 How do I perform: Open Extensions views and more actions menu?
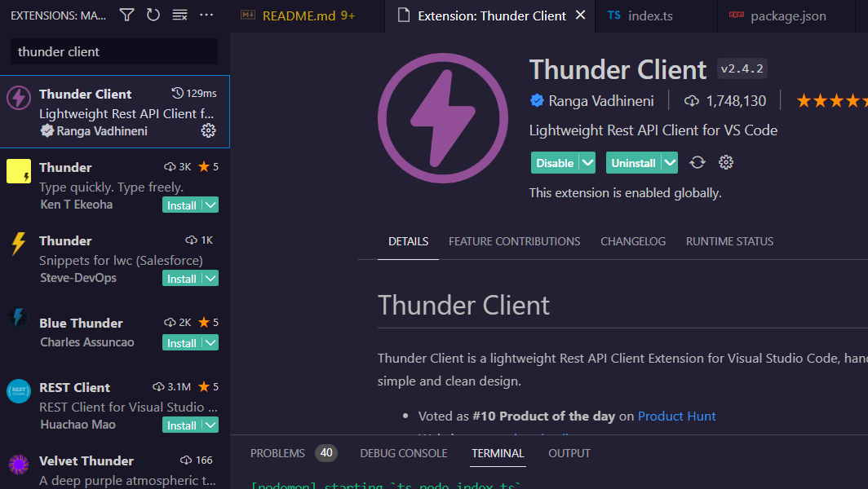click(x=206, y=15)
